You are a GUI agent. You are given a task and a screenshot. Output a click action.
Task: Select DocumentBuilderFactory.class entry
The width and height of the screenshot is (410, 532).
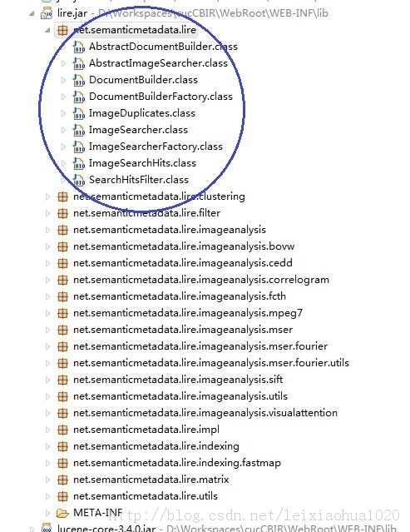coord(161,97)
